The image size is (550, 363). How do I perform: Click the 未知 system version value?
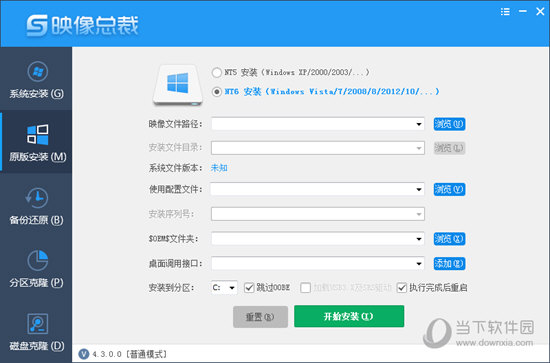point(219,168)
